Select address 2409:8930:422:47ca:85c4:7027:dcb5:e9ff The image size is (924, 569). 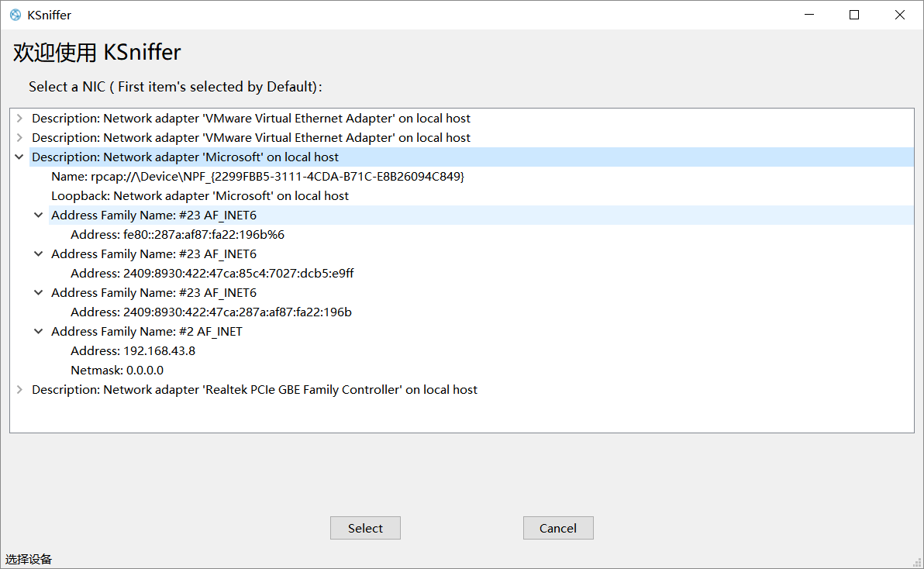pos(212,274)
